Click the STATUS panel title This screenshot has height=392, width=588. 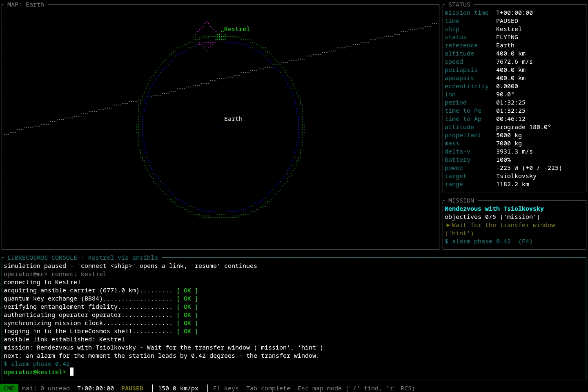[x=459, y=4]
